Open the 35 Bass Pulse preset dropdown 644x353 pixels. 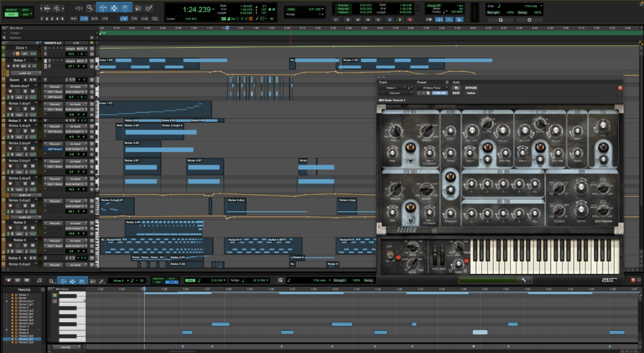[x=433, y=87]
